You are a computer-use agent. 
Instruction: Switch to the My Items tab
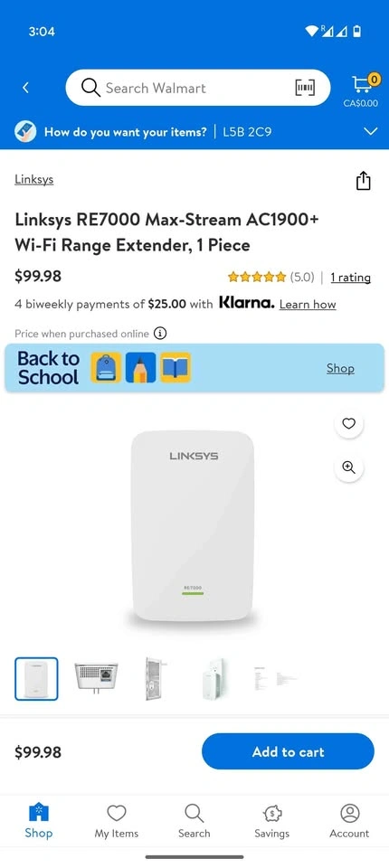click(117, 822)
